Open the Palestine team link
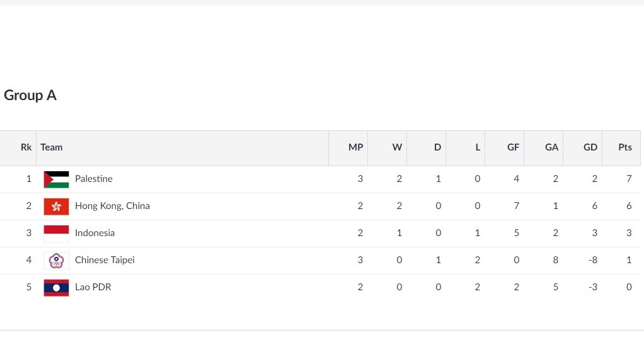Image resolution: width=644 pixels, height=362 pixels. click(94, 179)
